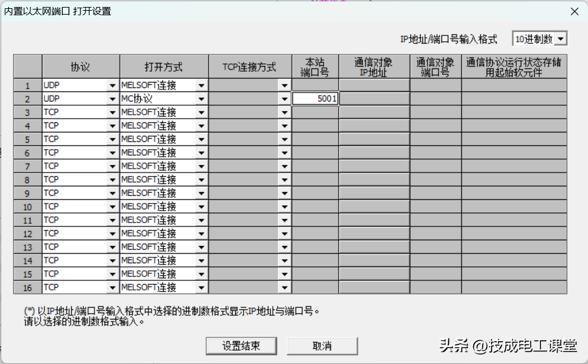Open the row 5 TCP protocol dropdown
This screenshot has width=588, height=364.
pos(112,140)
